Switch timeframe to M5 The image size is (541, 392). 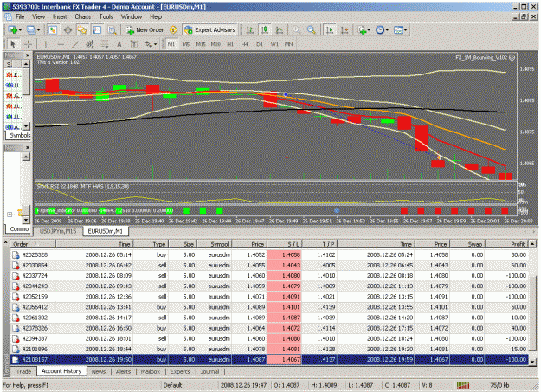pyautogui.click(x=186, y=44)
